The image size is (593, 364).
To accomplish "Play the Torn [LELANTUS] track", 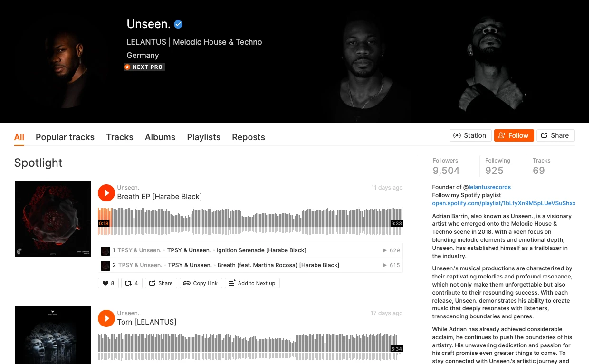I will point(106,318).
